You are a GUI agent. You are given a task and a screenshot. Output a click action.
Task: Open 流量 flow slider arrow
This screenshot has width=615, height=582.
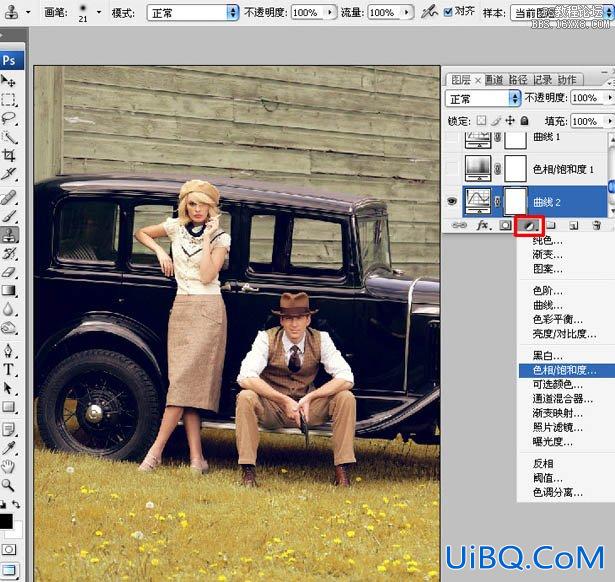[406, 13]
